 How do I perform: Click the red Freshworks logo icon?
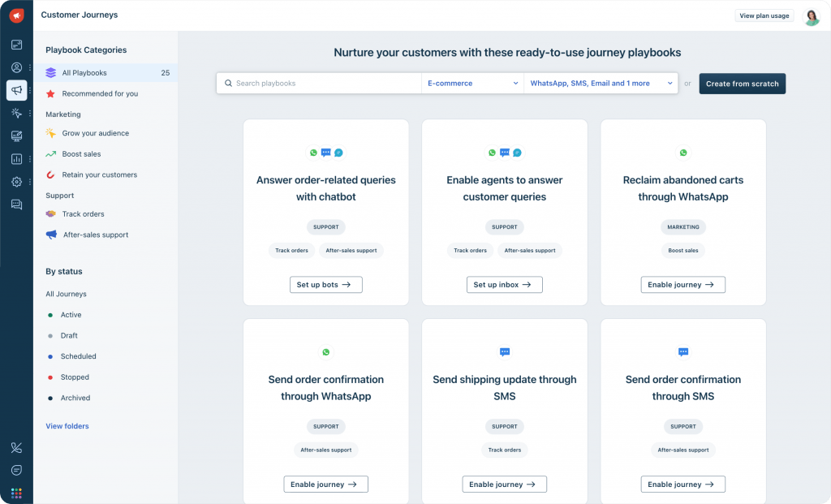click(16, 15)
